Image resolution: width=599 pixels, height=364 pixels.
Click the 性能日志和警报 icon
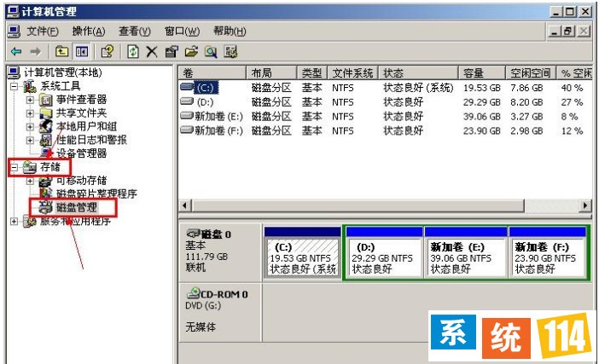click(x=46, y=140)
